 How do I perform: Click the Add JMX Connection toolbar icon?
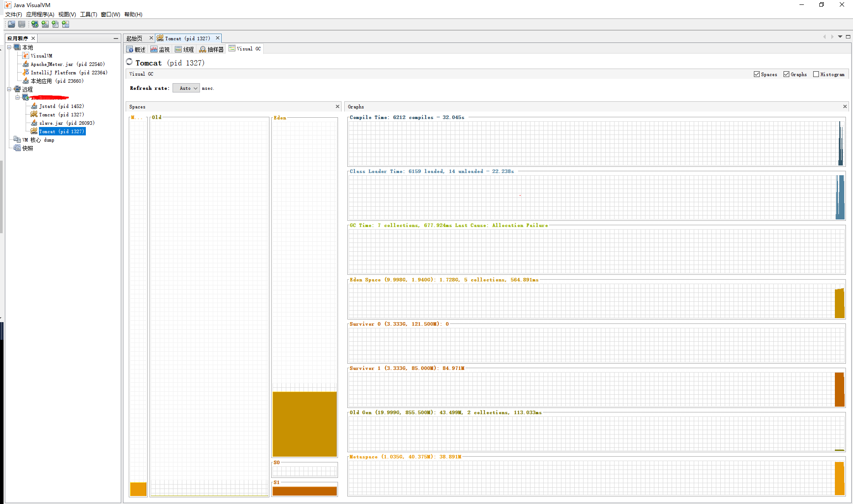pos(45,24)
